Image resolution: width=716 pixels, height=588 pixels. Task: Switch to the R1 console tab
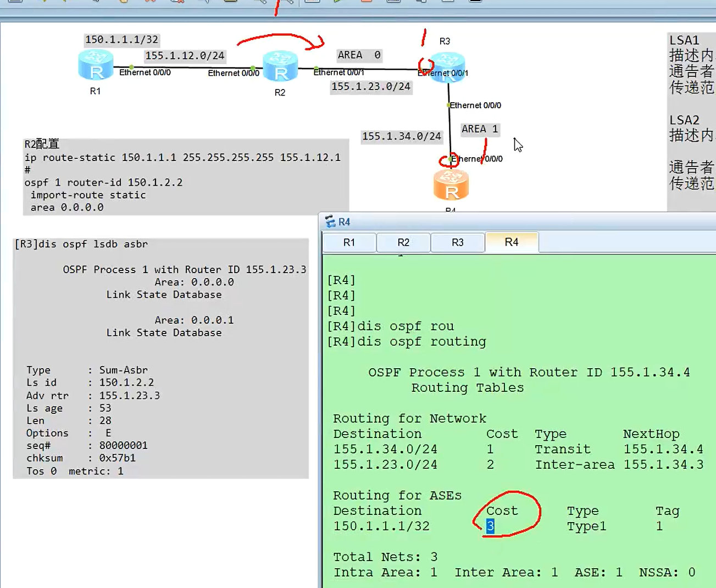tap(349, 242)
